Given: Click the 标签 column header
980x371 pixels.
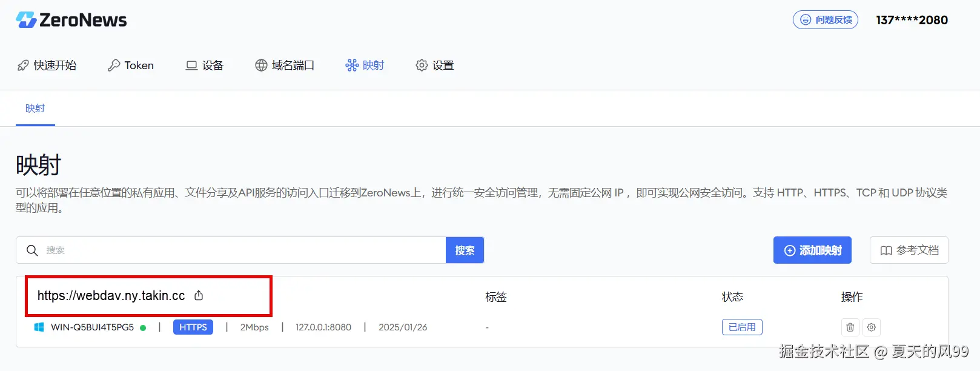Looking at the screenshot, I should 496,297.
